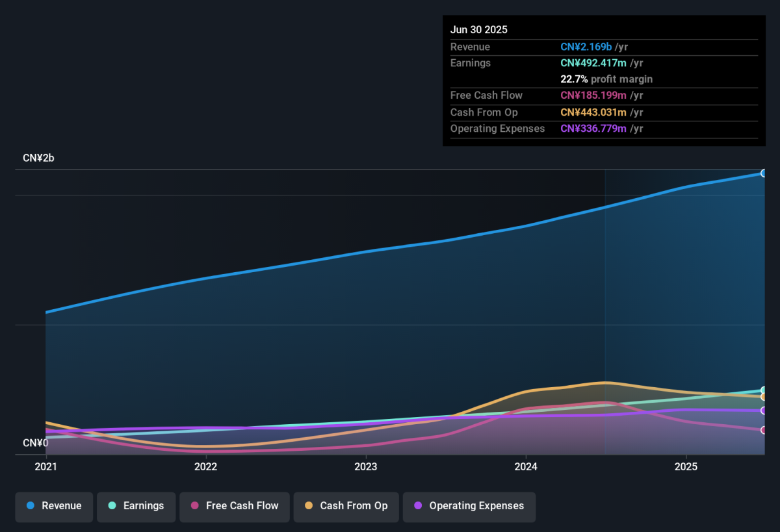Select the 2022 label on the time axis
The image size is (780, 532).
pyautogui.click(x=205, y=466)
